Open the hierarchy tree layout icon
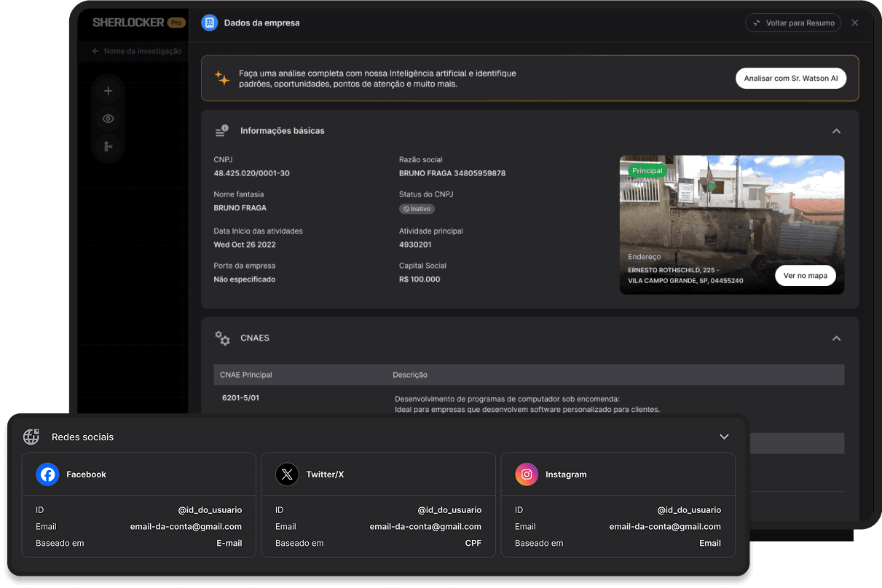 pos(109,146)
